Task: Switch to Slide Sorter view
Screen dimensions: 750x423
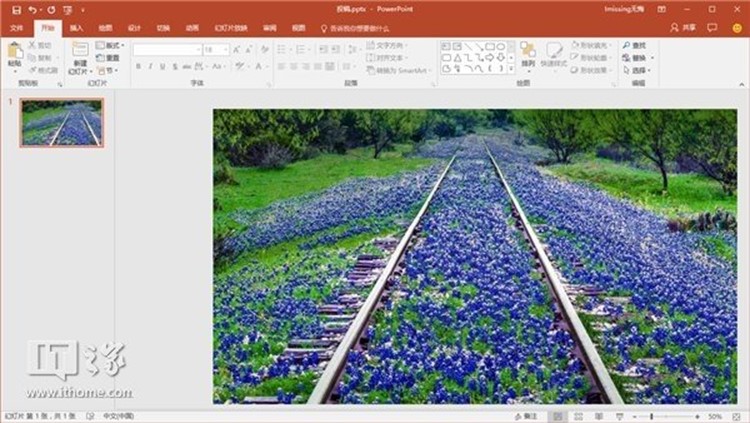Action: pos(577,415)
